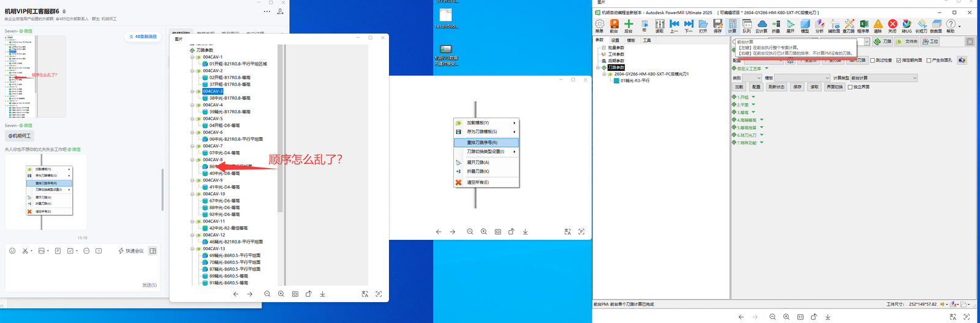Click the 刷新状态 button
Viewport: 980px width, 323px height.
click(776, 87)
